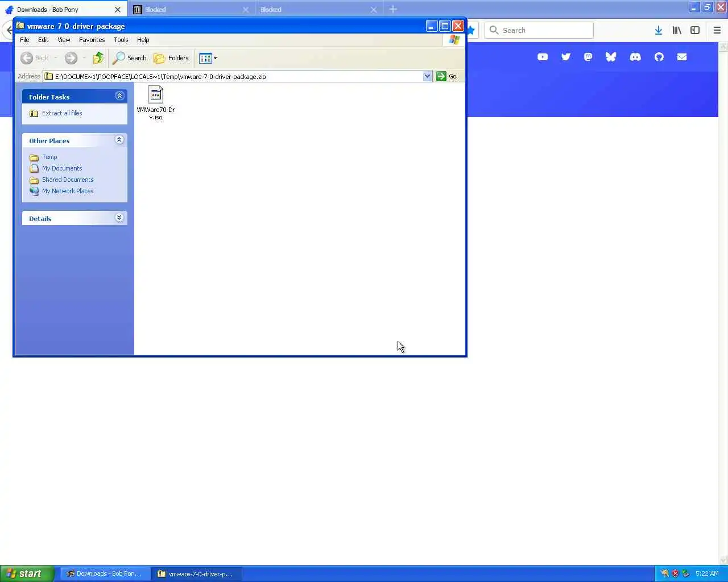Screen dimensions: 728x582
Task: Click the email envelope icon on webpage
Action: click(682, 57)
